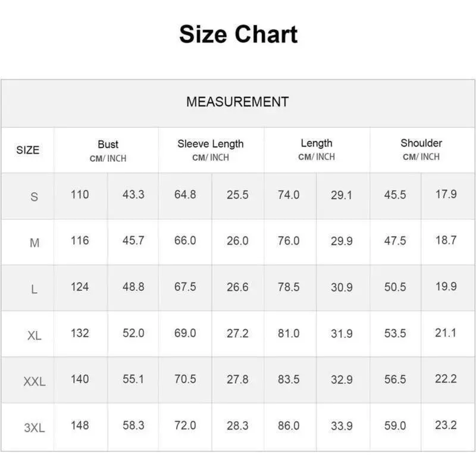Click the Shoulder column header
Image resolution: width=476 pixels, height=476 pixels.
point(421,149)
